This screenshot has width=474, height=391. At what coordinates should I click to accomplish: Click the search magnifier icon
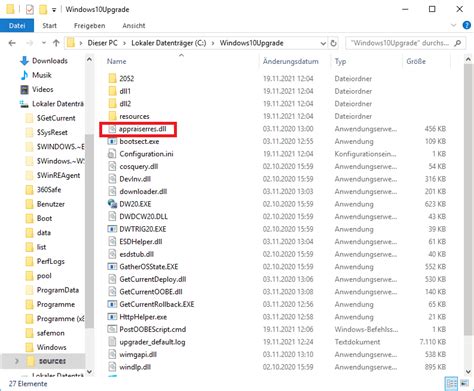[x=458, y=43]
